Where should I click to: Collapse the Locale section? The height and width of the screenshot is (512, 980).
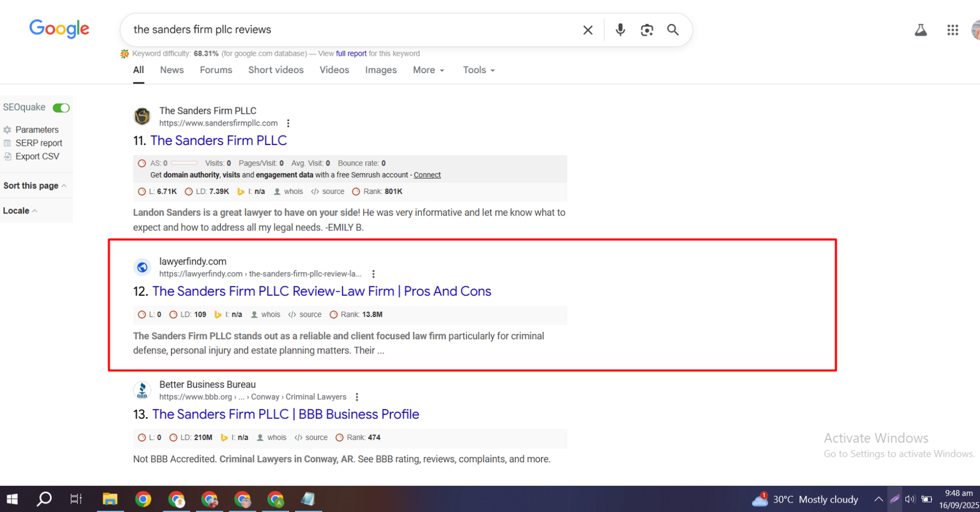pyautogui.click(x=20, y=211)
